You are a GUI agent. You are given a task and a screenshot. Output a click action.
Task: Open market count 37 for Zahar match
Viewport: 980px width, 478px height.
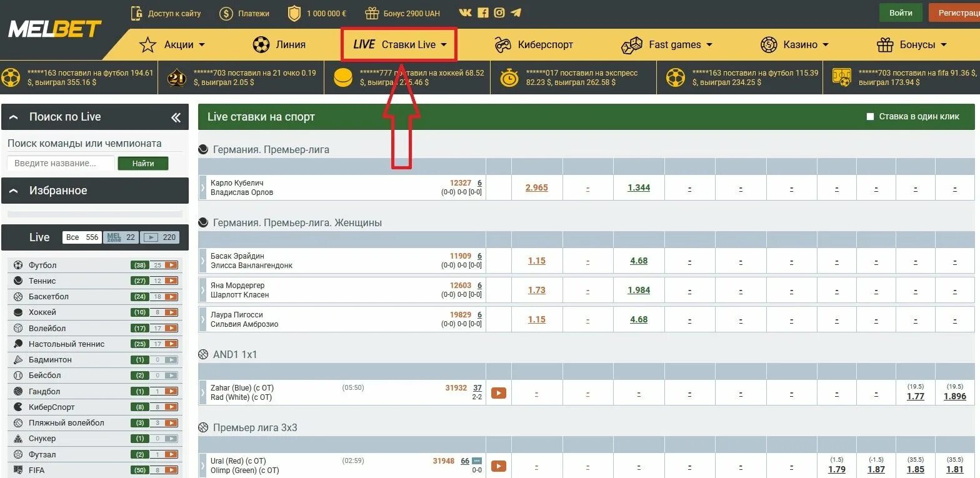click(x=477, y=388)
